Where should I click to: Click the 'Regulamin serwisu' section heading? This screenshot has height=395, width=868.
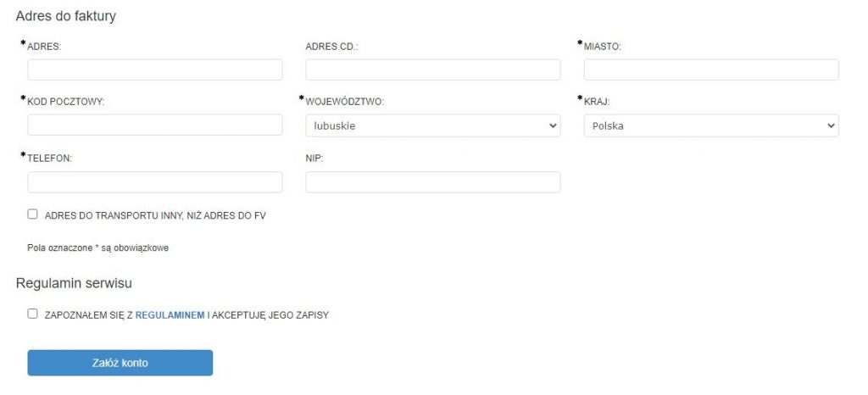(74, 282)
